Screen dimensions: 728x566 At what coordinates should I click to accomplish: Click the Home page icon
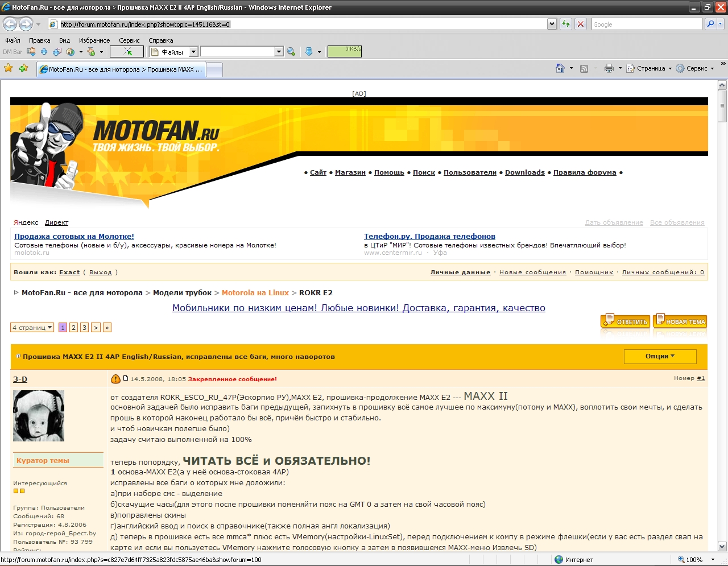click(x=560, y=68)
